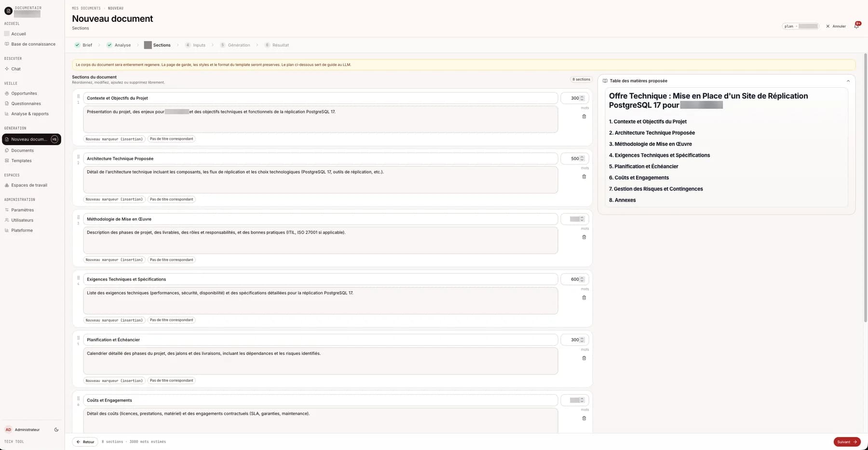This screenshot has height=450, width=868.
Task: Open Pas de titre correspondant for Contexte section
Action: point(171,139)
